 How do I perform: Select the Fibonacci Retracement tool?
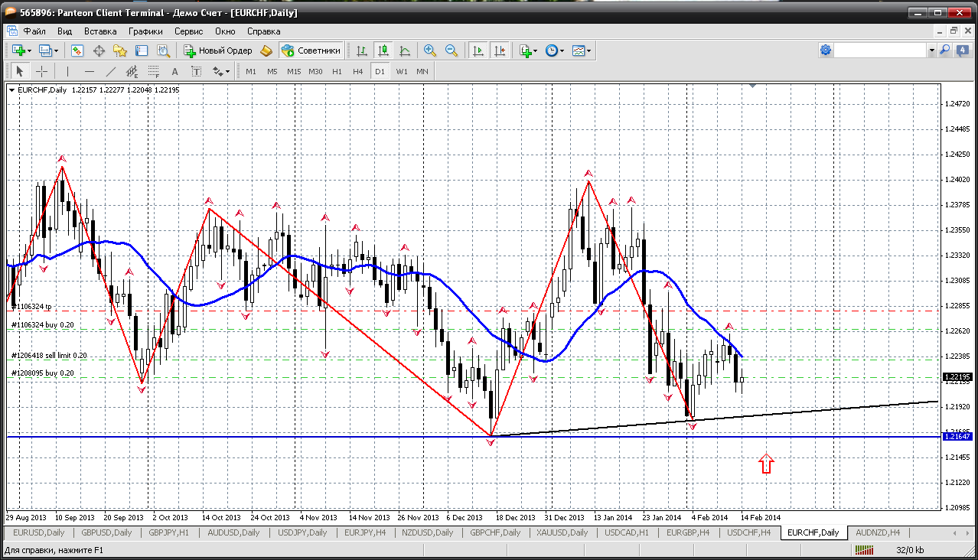click(x=153, y=71)
